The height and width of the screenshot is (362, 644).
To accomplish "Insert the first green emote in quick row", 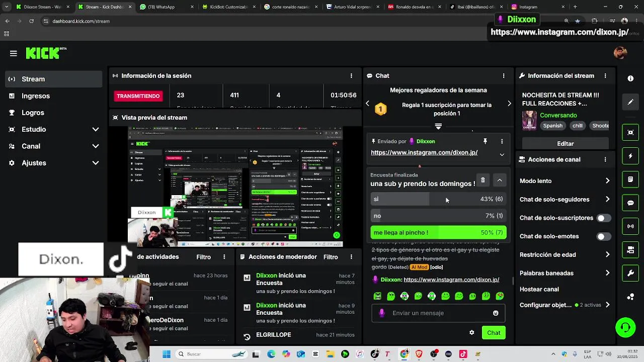I will (x=377, y=296).
